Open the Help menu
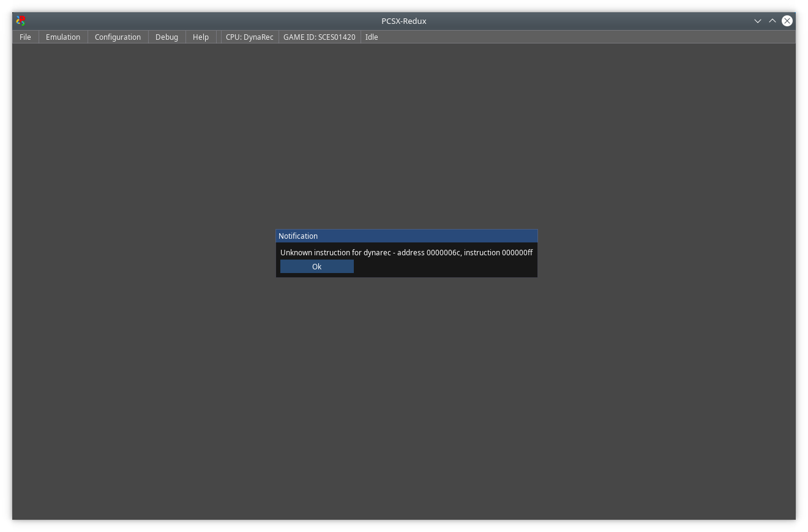Viewport: 808px width, 532px height. pos(200,37)
